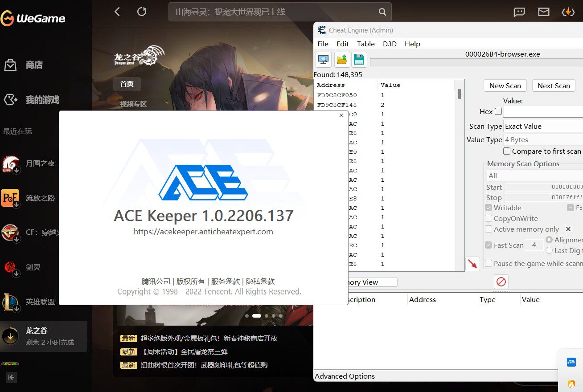The width and height of the screenshot is (583, 392).
Task: Click the orange tray icon at bottom right
Action: coord(571,383)
